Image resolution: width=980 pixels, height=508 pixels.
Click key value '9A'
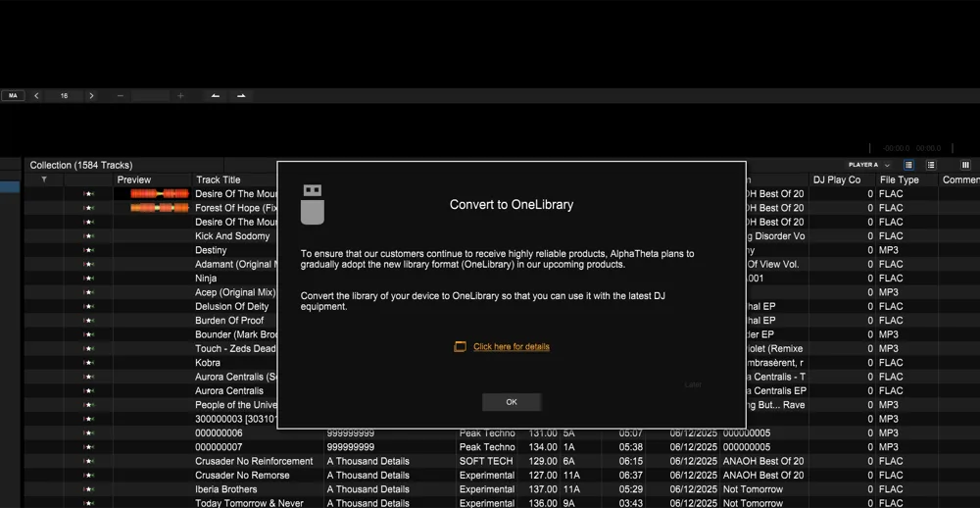(568, 504)
